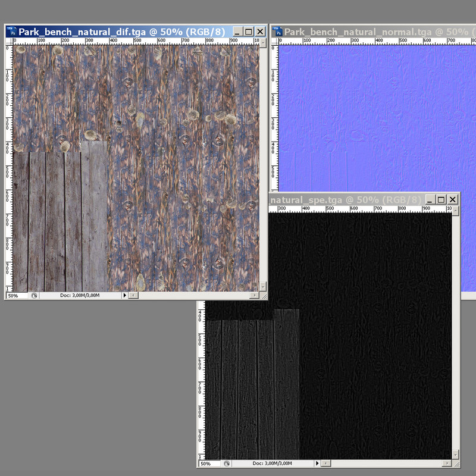Open status bar options arrow in spe.tga window
This screenshot has width=476, height=476.
click(316, 463)
